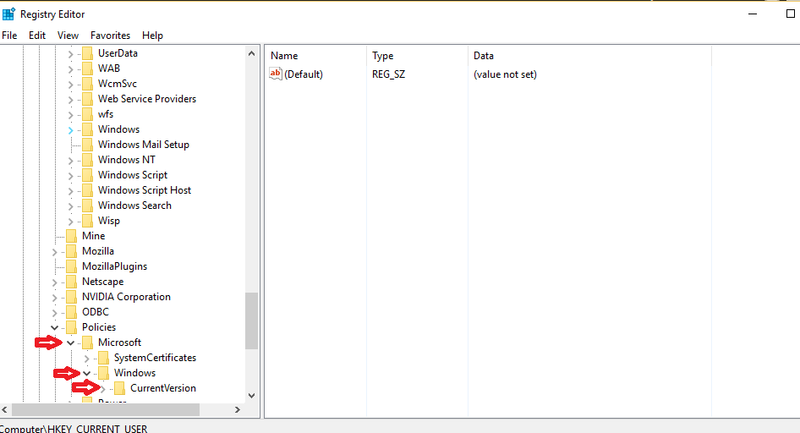The height and width of the screenshot is (433, 800).
Task: Click the UserData folder icon
Action: click(88, 53)
